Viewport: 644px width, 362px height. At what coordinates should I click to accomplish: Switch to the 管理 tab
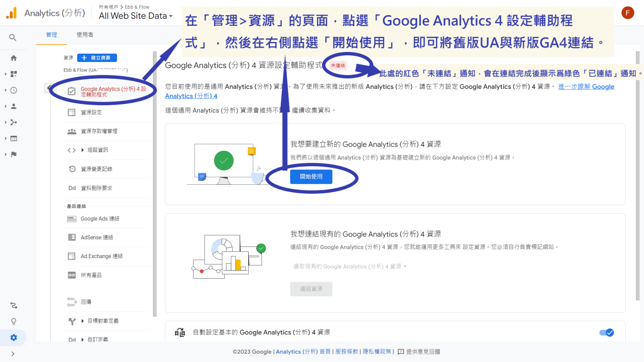tap(52, 35)
